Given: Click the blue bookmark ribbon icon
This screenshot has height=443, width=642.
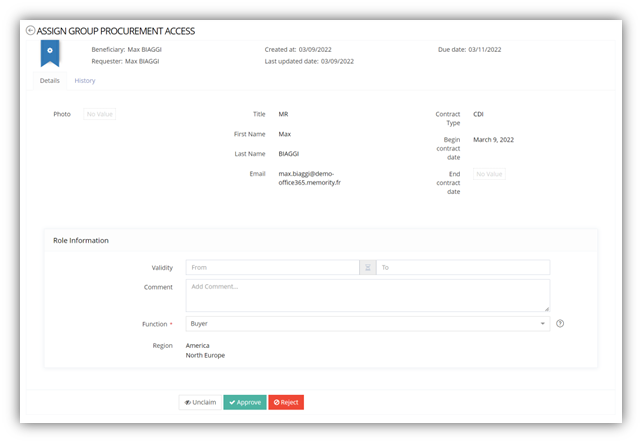Looking at the screenshot, I should [50, 53].
